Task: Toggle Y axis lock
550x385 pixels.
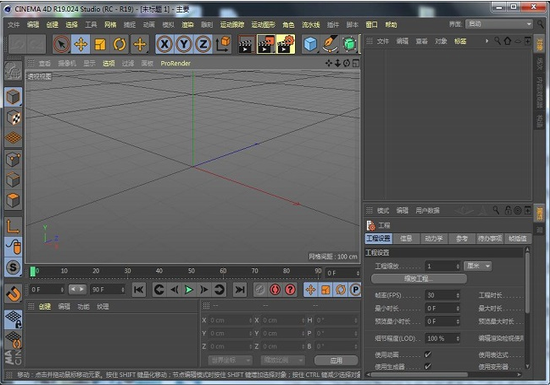Action: pyautogui.click(x=184, y=45)
